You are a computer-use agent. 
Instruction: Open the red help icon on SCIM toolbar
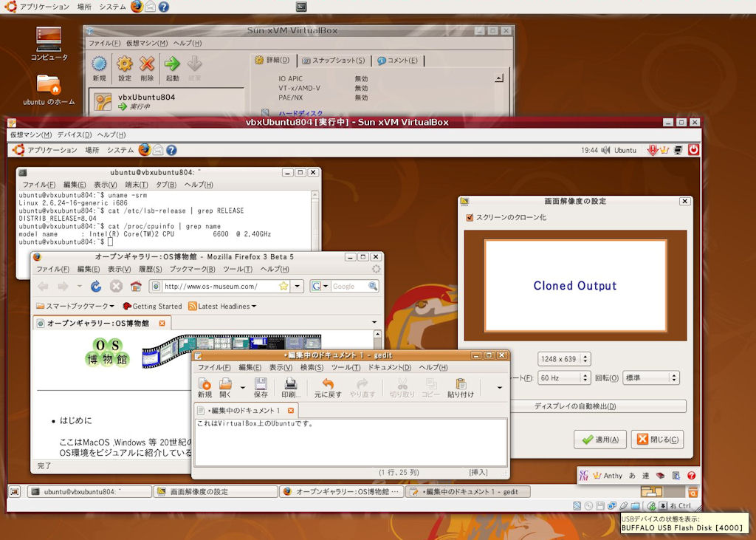tap(691, 475)
